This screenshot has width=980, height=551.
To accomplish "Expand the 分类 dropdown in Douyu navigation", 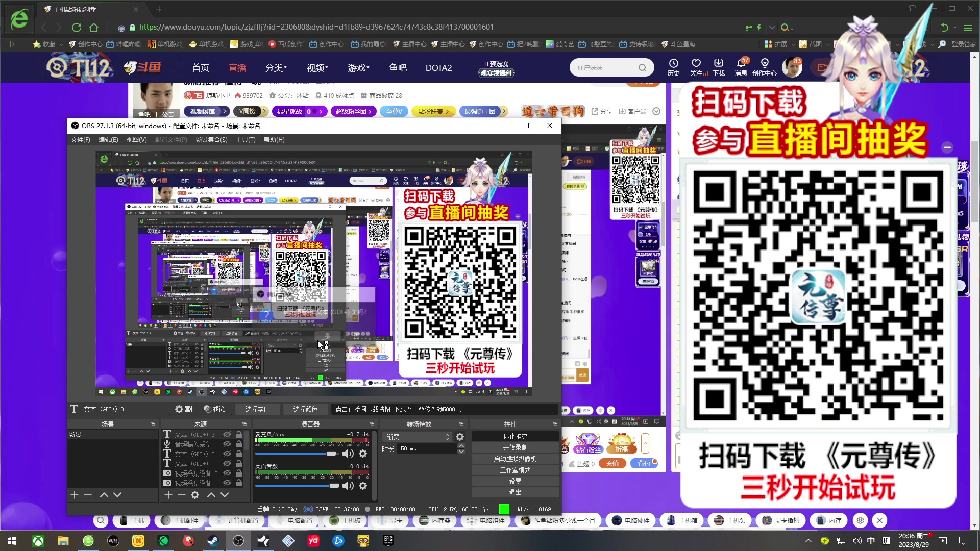I will click(276, 67).
